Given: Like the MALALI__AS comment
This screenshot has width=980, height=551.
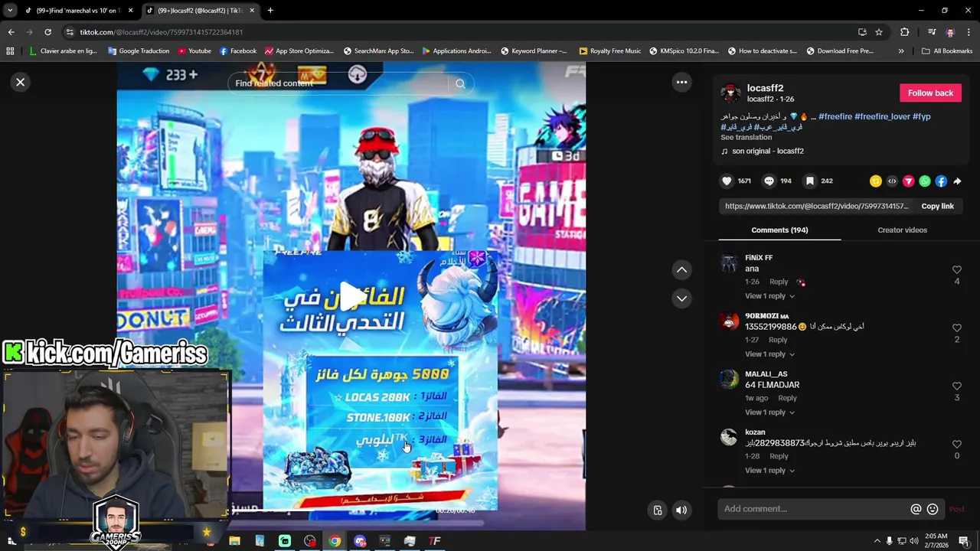Looking at the screenshot, I should (x=956, y=386).
